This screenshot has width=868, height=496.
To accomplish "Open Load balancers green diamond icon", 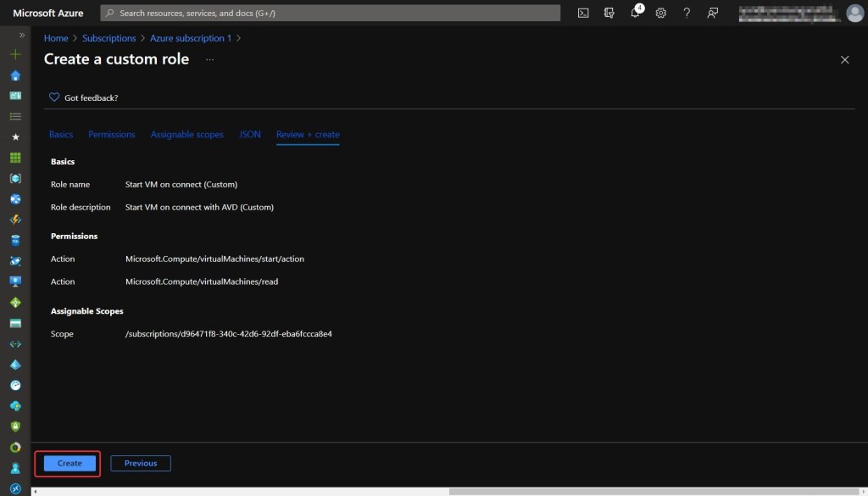I will point(15,302).
